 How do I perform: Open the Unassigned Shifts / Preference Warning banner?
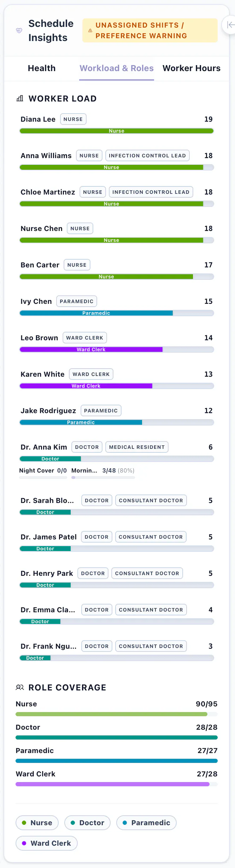(x=150, y=30)
